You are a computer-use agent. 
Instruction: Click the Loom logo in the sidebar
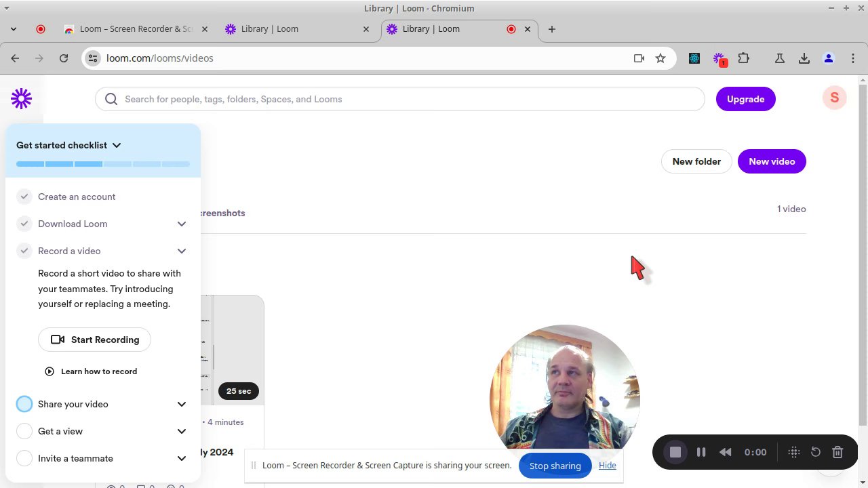(x=21, y=99)
